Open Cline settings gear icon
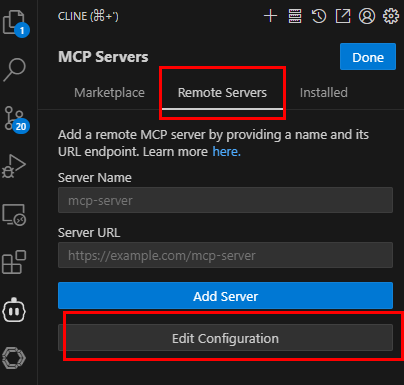The height and width of the screenshot is (385, 404). [391, 16]
